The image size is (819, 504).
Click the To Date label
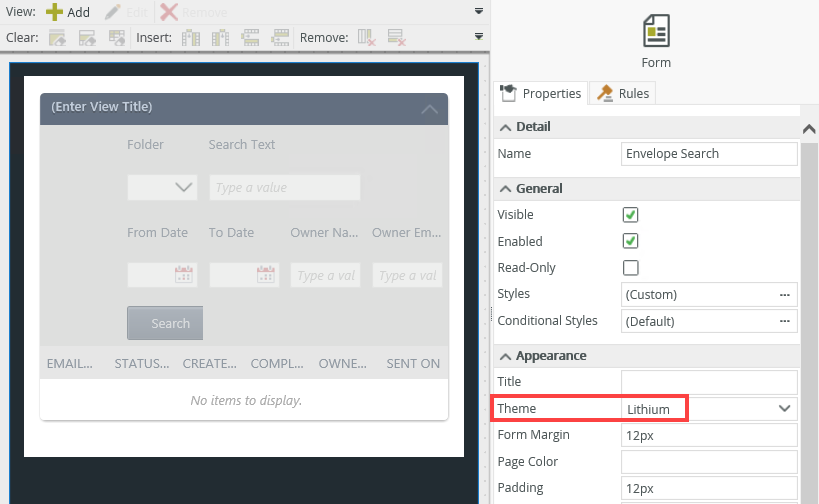coord(231,233)
